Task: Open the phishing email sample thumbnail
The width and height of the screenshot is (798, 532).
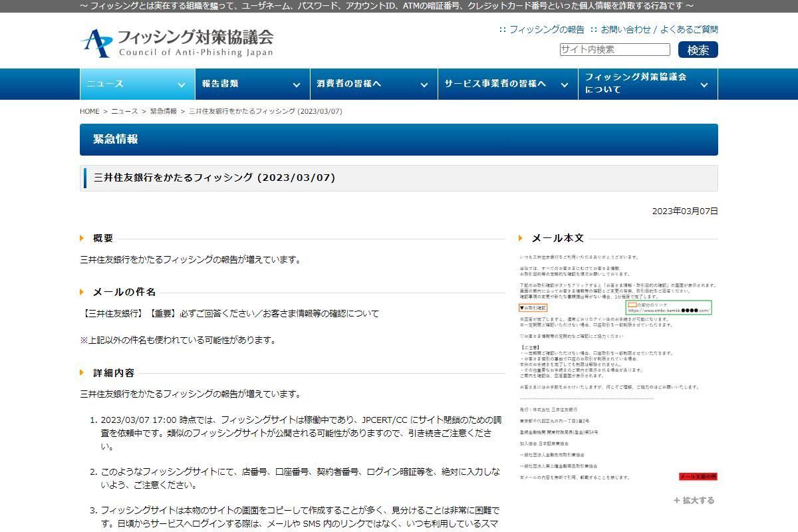Action: tap(618, 367)
